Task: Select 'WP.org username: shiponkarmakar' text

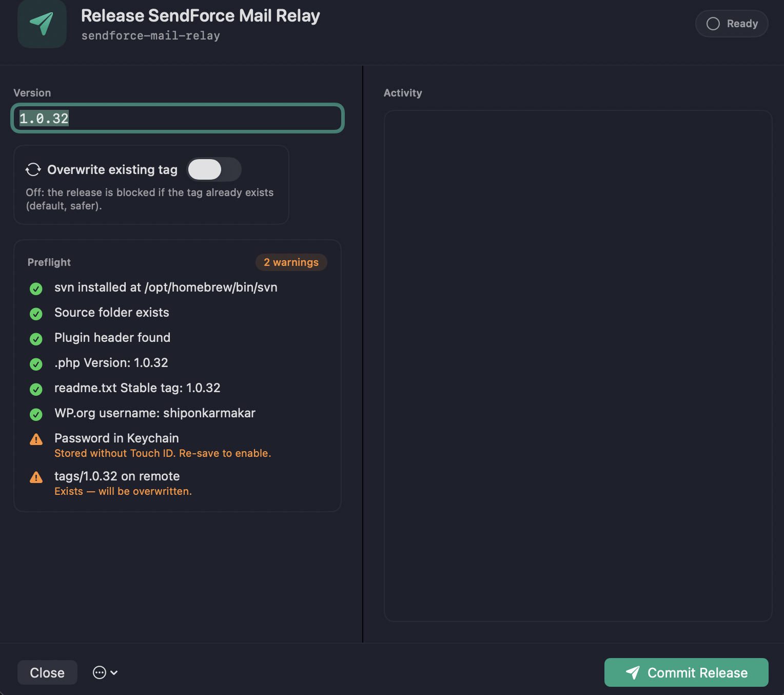Action: (155, 413)
